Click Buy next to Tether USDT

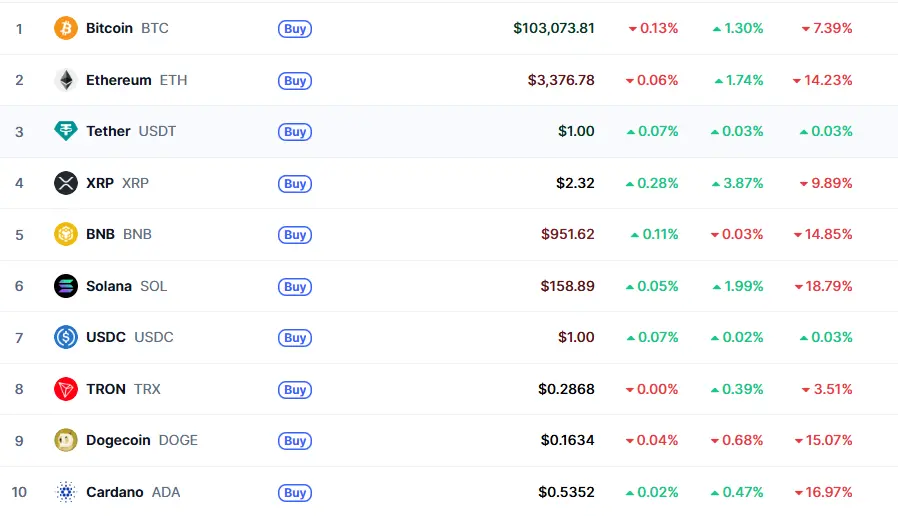click(x=295, y=132)
